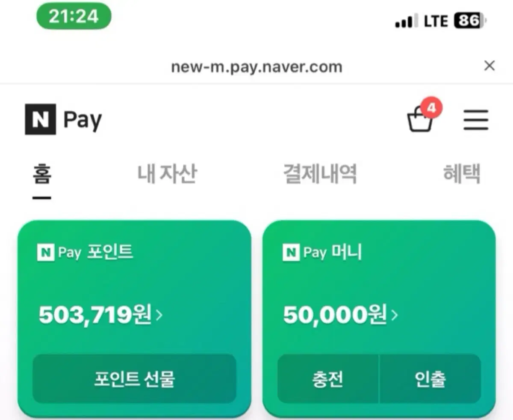
Task: Tap the 충전 button
Action: (328, 379)
